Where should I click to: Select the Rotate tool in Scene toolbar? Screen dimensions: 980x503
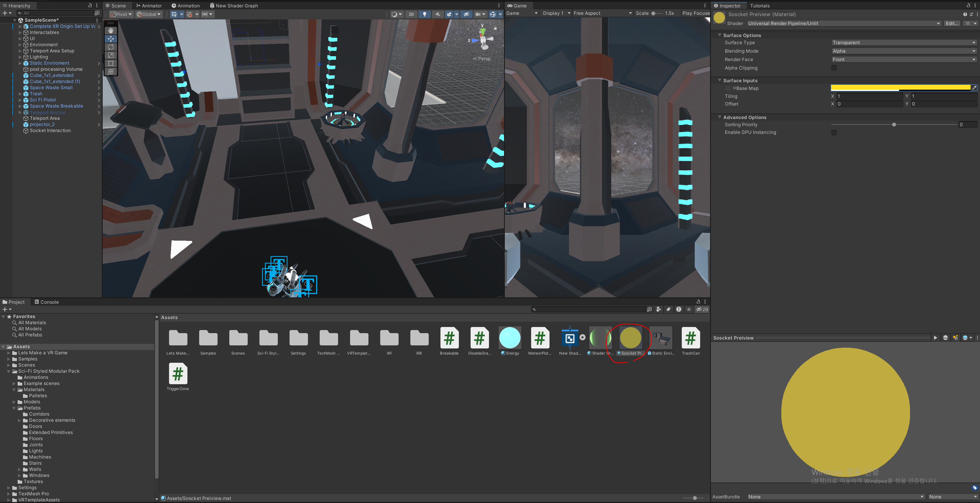click(111, 47)
